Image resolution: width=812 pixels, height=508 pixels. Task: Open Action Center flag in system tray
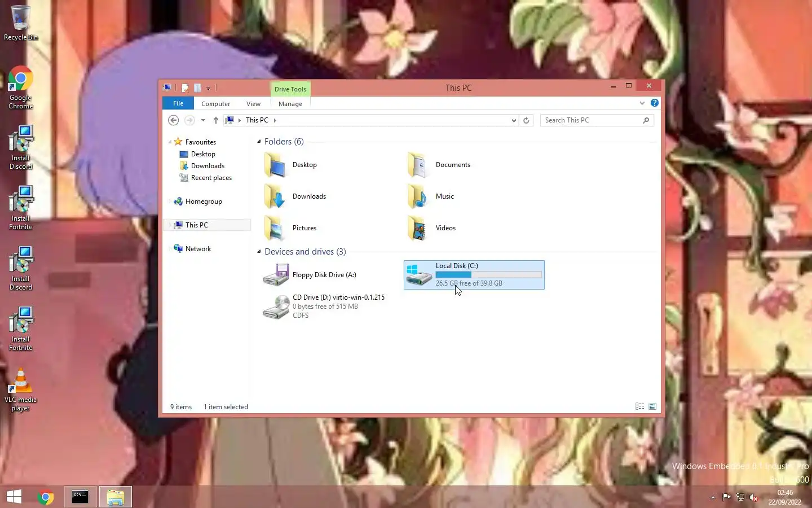[x=726, y=497]
